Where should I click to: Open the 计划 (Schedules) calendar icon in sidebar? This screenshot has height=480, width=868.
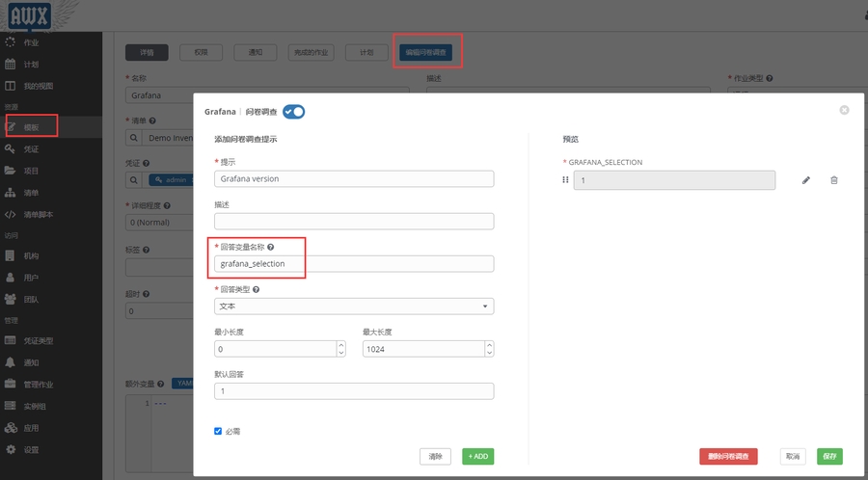tap(10, 65)
